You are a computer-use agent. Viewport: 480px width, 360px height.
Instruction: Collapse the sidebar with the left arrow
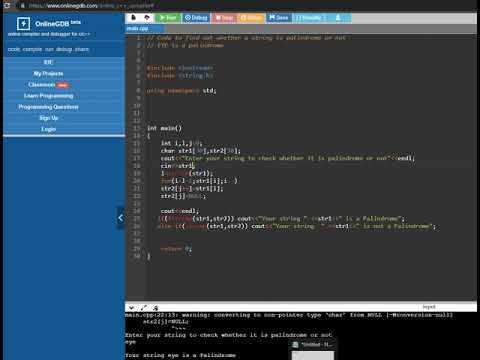pos(121,218)
